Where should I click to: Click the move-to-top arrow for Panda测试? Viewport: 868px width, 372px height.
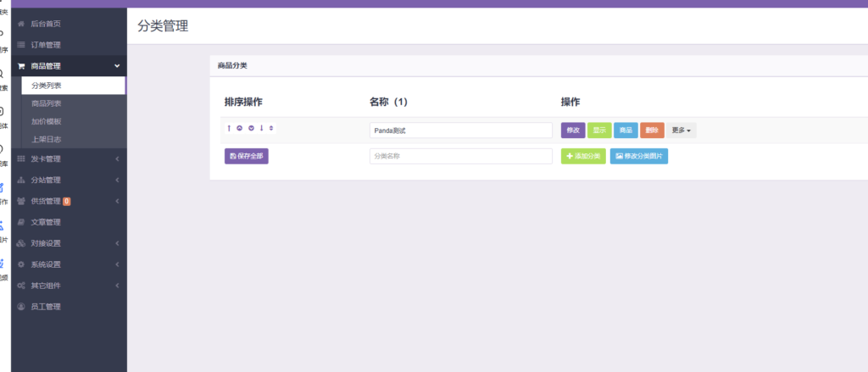[229, 129]
